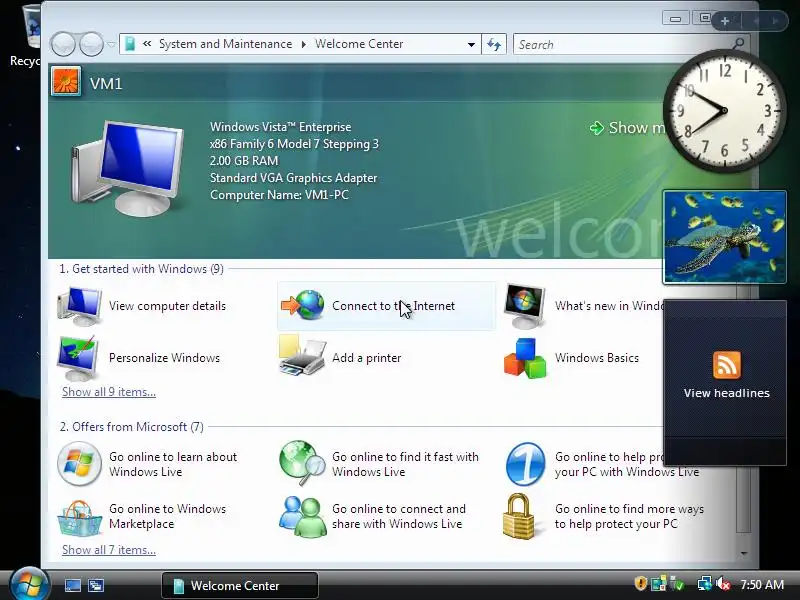Open the Windows Basics colored cubes icon
This screenshot has height=600, width=800.
(x=525, y=358)
